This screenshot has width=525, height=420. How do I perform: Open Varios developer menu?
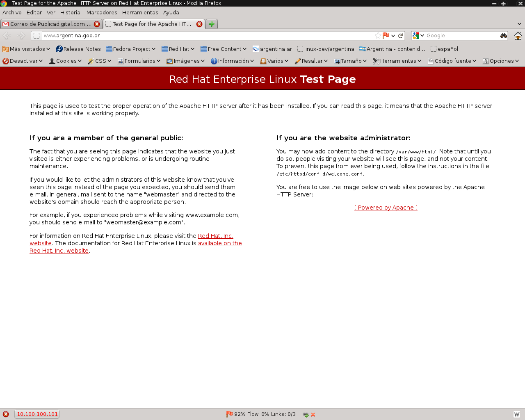tap(274, 61)
